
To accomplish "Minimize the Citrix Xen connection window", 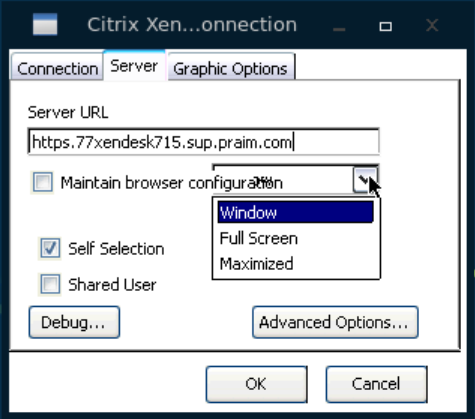I will tap(339, 26).
